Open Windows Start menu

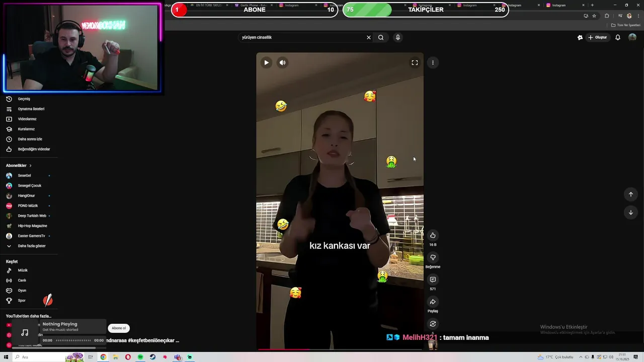pos(6,357)
